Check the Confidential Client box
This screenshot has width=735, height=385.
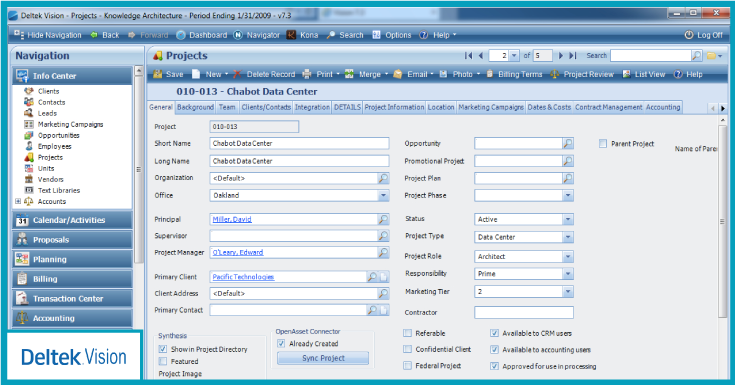[407, 349]
